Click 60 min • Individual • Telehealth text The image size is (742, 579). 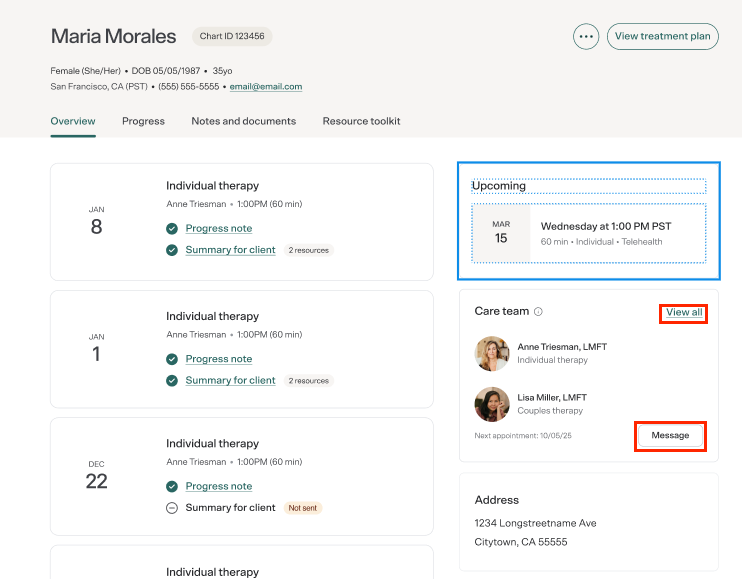point(601,242)
